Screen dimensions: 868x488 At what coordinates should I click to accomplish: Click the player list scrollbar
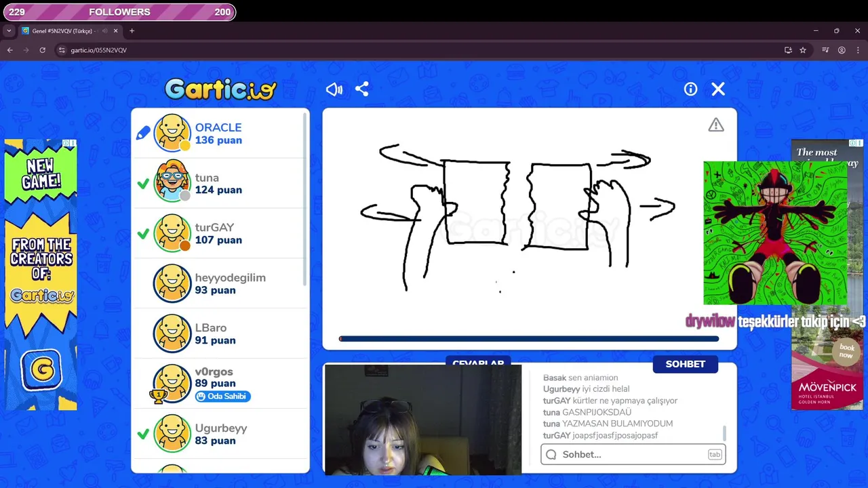[304, 200]
